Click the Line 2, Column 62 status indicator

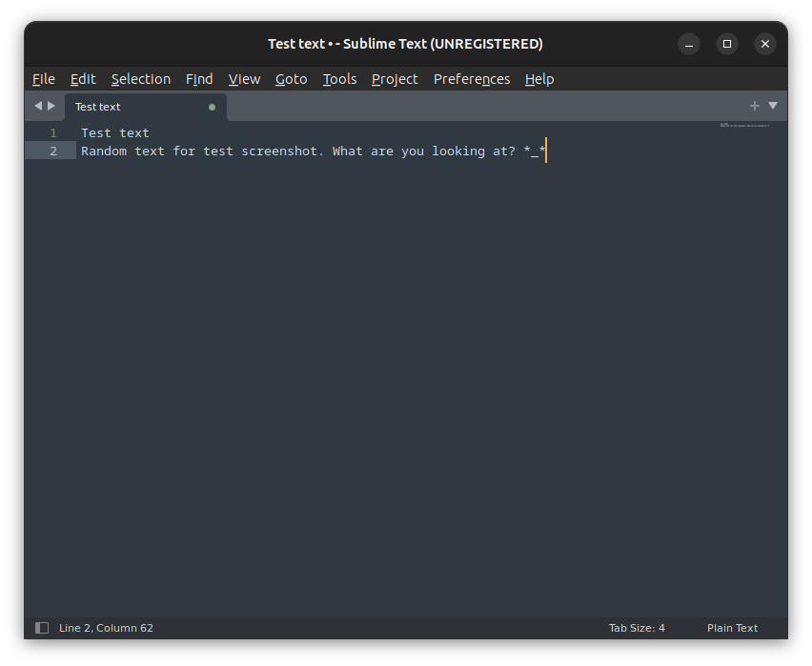[105, 627]
